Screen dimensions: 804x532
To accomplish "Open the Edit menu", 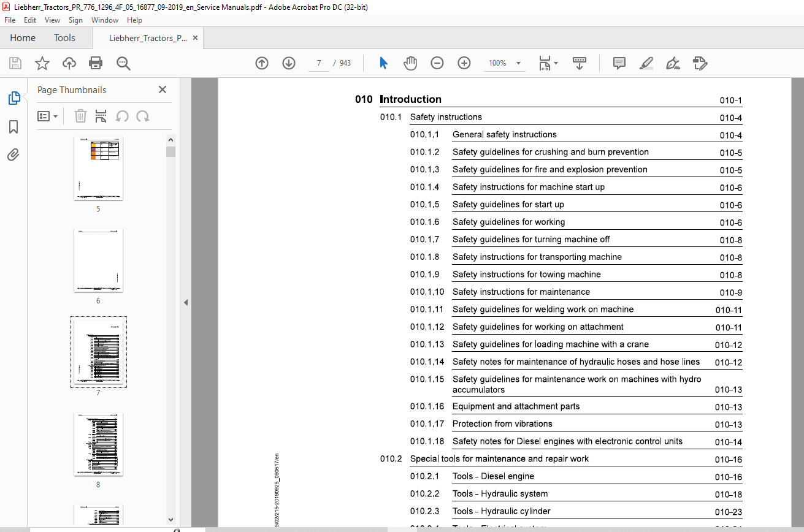I will tap(30, 20).
